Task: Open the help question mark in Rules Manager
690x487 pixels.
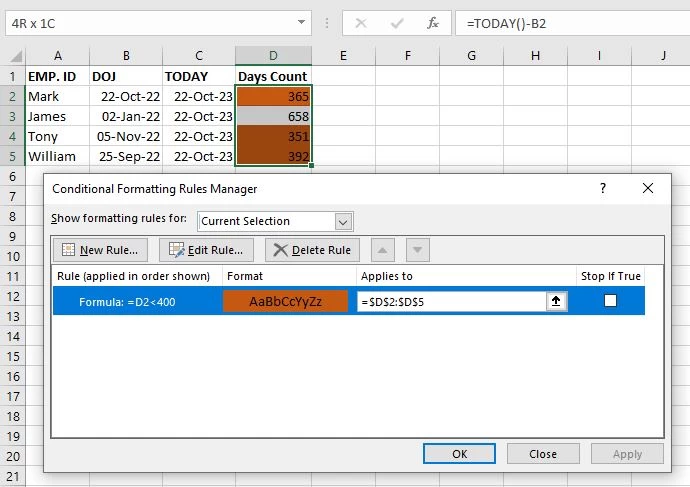Action: coord(603,188)
